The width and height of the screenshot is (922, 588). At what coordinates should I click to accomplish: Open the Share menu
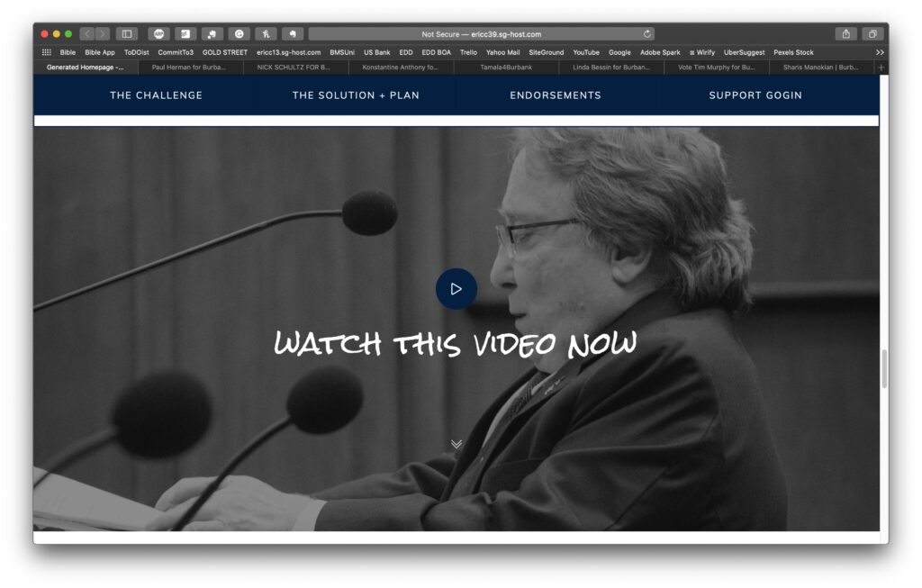pyautogui.click(x=846, y=32)
